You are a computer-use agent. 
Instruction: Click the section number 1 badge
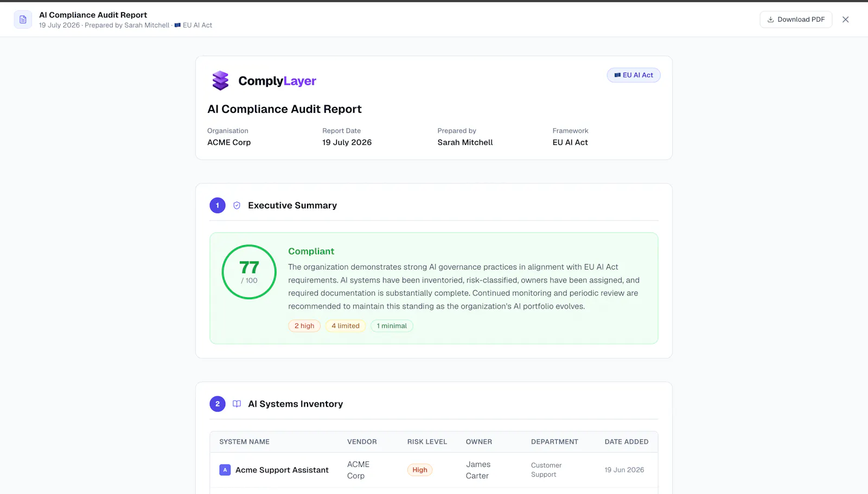click(218, 206)
